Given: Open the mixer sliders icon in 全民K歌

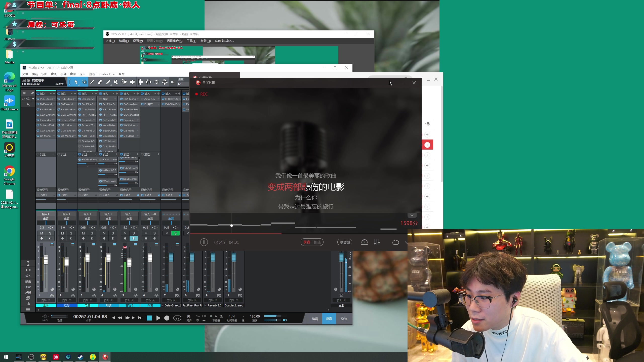Looking at the screenshot, I should tap(377, 242).
